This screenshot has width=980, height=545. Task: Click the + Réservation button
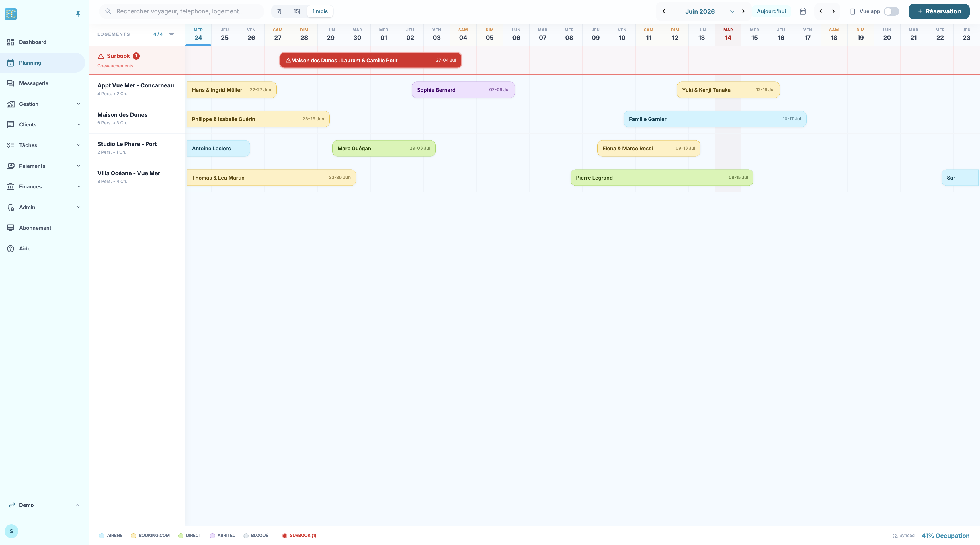pos(939,11)
